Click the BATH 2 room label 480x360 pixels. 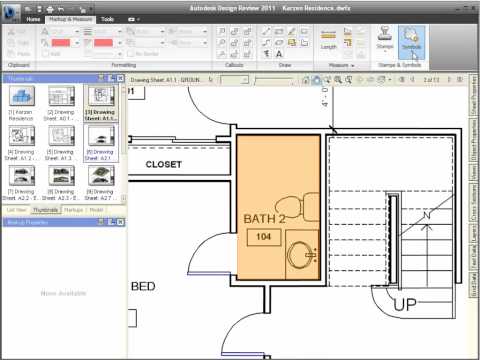point(264,219)
